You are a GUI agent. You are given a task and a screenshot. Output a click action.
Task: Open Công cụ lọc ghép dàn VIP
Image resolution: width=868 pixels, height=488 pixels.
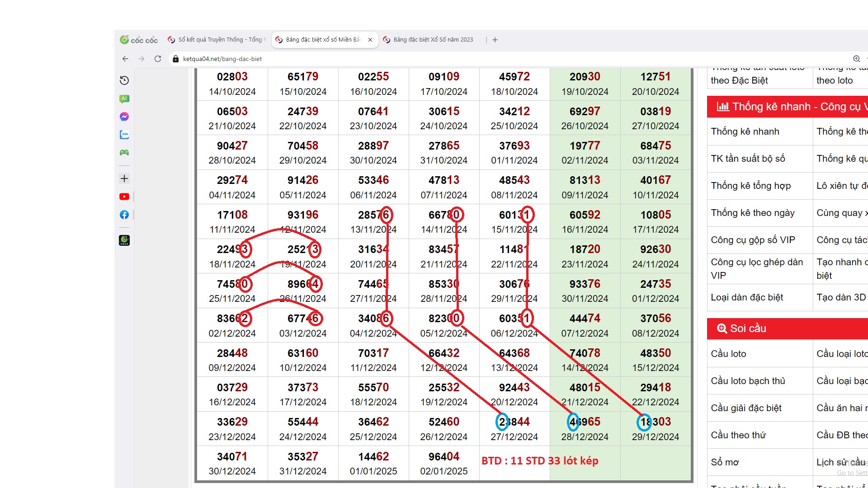pos(757,269)
